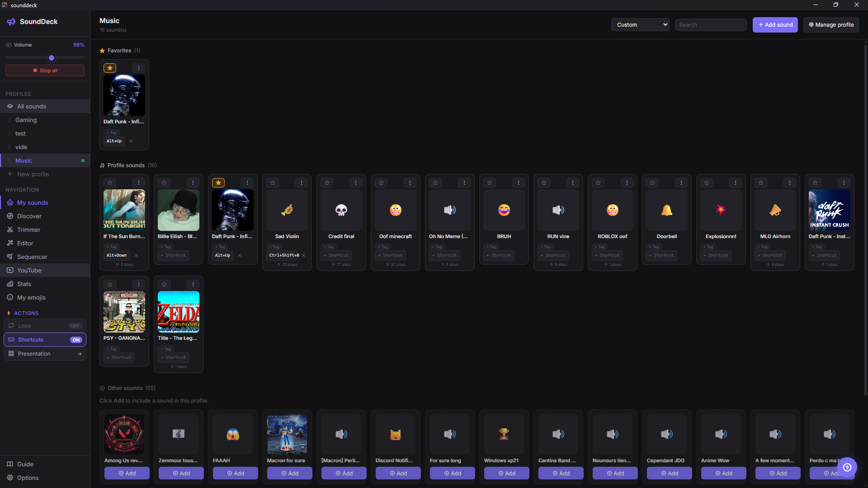Play the Explosionnn! sound icon
Image resolution: width=868 pixels, height=488 pixels.
[x=721, y=210]
